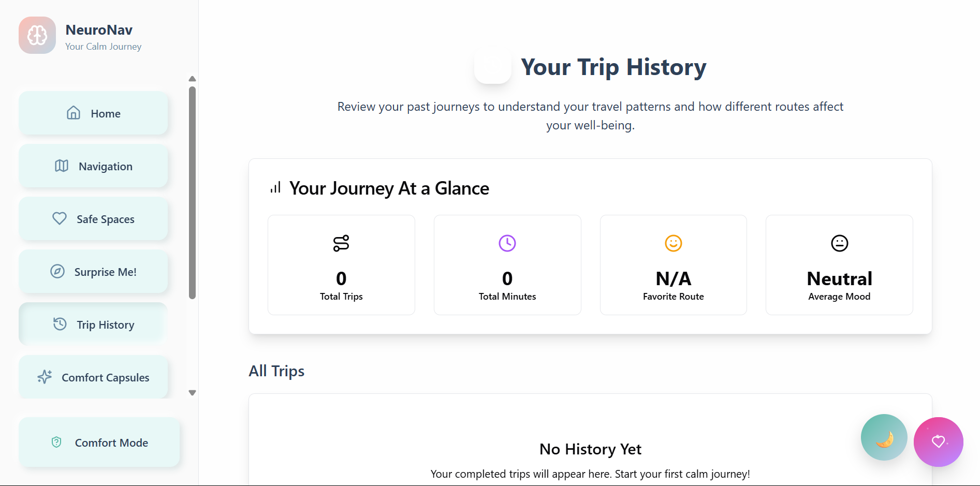Click the map icon beside Navigation

pos(62,166)
